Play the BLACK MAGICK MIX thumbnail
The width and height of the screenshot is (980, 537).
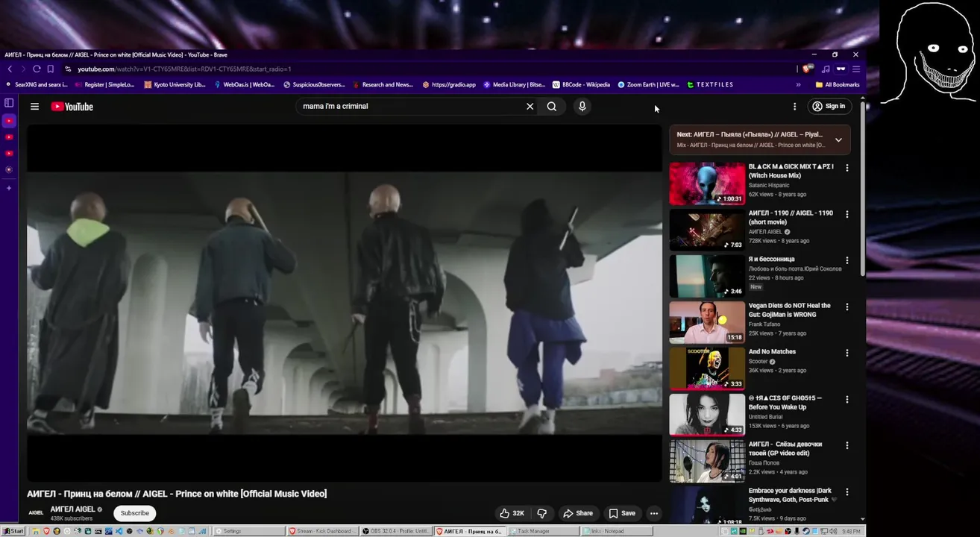706,183
